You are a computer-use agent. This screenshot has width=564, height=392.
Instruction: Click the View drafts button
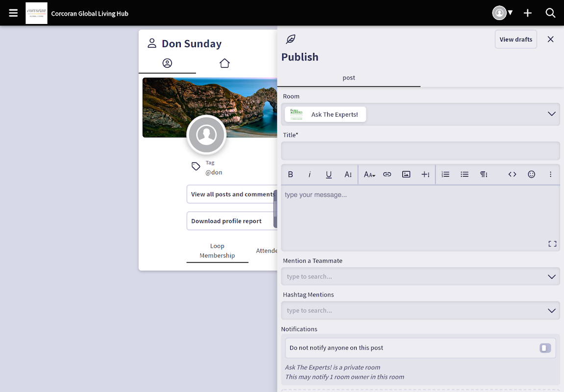(515, 39)
